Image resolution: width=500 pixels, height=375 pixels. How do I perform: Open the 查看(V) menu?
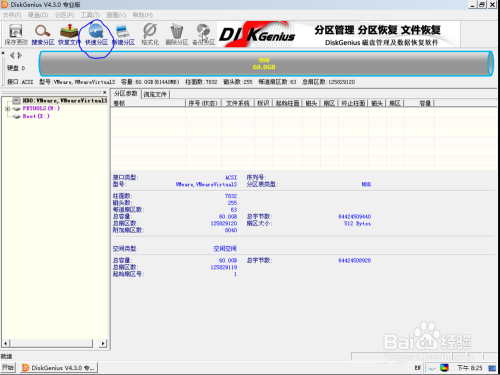pos(116,15)
